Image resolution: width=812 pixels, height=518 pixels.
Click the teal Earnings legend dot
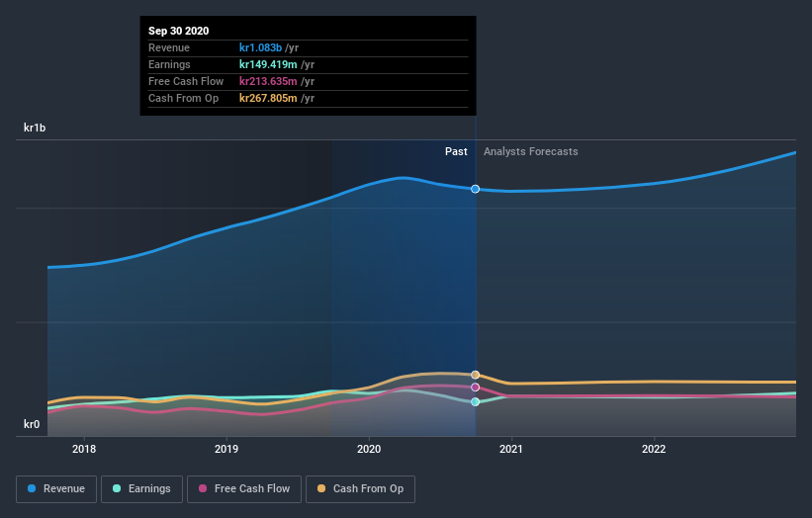click(x=117, y=488)
